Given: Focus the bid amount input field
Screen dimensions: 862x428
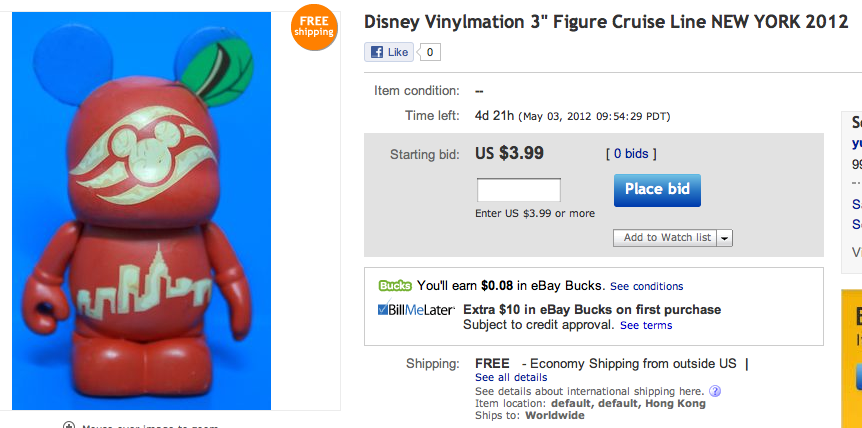Looking at the screenshot, I should point(518,190).
